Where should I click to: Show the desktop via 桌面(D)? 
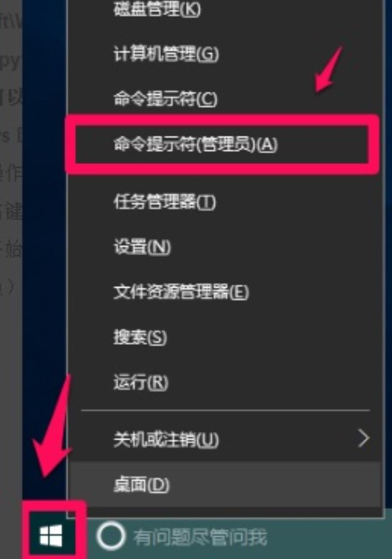225,484
